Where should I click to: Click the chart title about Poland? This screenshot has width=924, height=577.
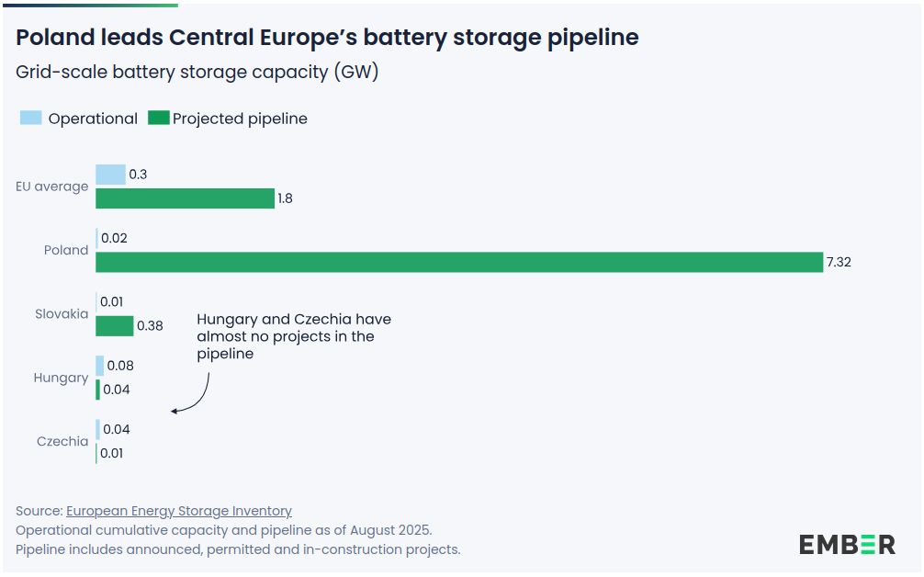coord(327,38)
